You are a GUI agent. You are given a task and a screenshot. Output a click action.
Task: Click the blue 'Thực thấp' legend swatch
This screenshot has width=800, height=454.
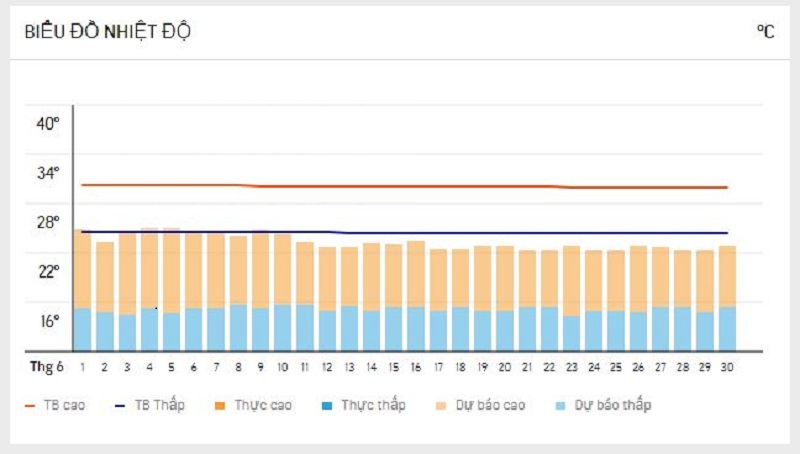(x=327, y=406)
